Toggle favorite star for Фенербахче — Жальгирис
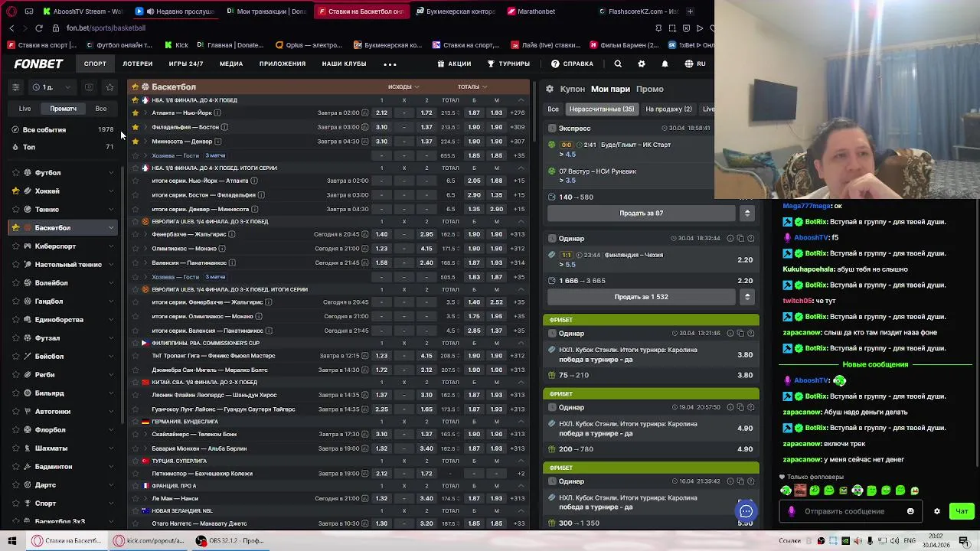Viewport: 980px width, 551px height. click(136, 234)
